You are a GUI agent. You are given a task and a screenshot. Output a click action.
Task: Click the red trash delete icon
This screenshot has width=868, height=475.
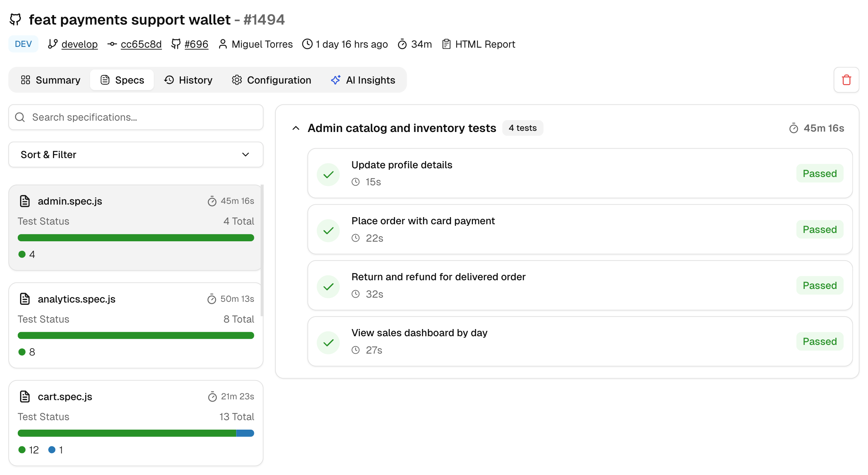click(846, 80)
